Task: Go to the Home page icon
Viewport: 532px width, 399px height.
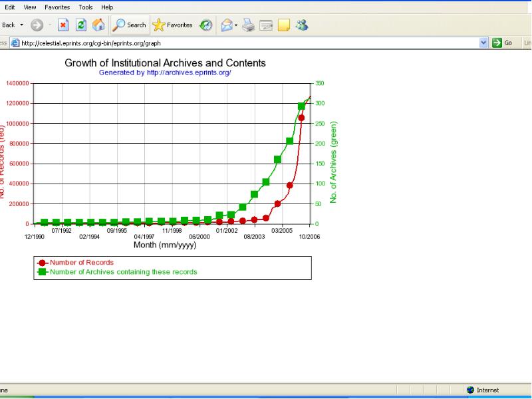Action: click(x=98, y=25)
